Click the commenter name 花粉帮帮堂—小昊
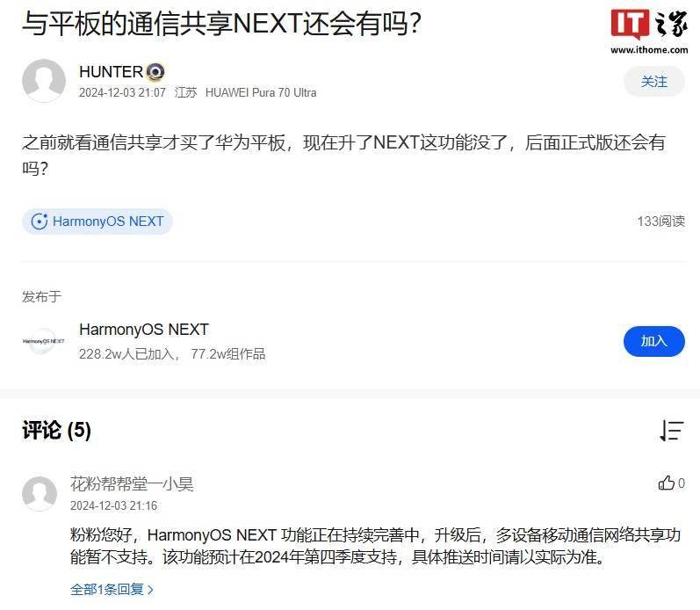The image size is (700, 610). [132, 484]
